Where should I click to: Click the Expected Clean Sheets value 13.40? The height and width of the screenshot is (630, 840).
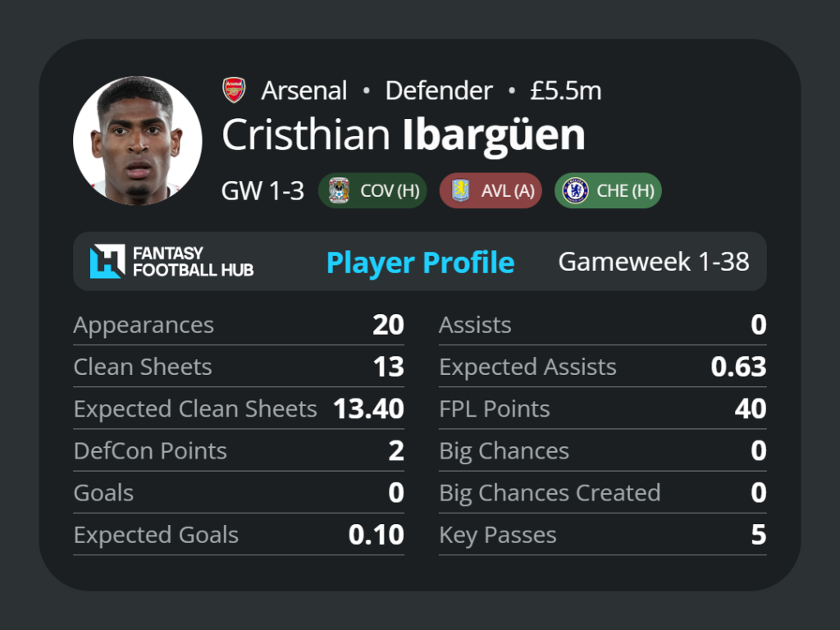(368, 409)
